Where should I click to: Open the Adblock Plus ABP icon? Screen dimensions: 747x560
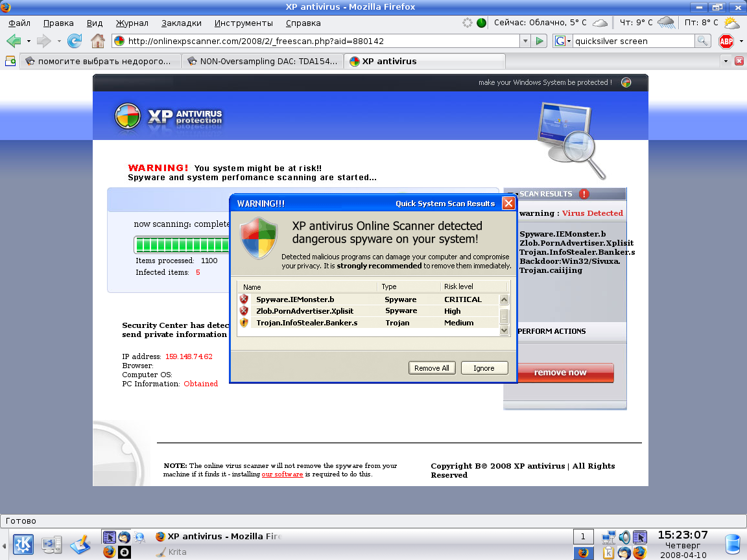[x=726, y=41]
